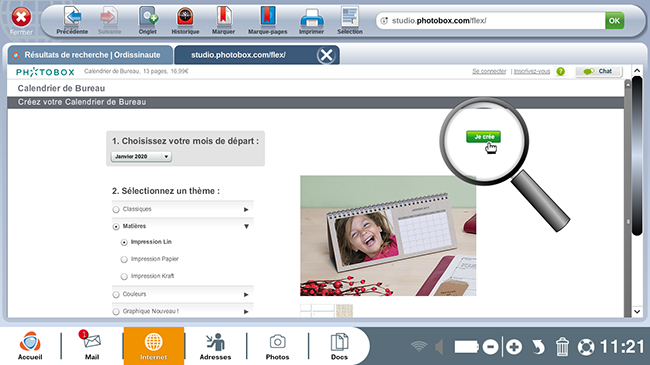The image size is (650, 365).
Task: Open the Marque-pages list
Action: click(267, 21)
